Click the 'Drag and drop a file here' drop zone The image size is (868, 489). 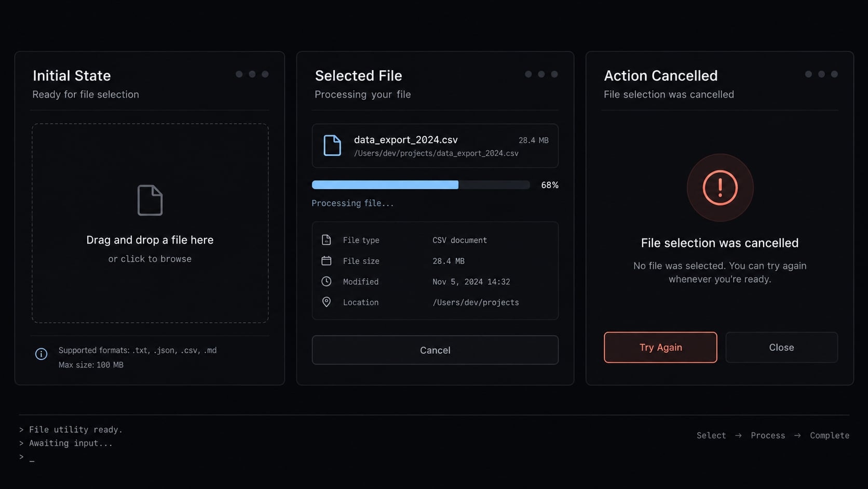pos(150,223)
